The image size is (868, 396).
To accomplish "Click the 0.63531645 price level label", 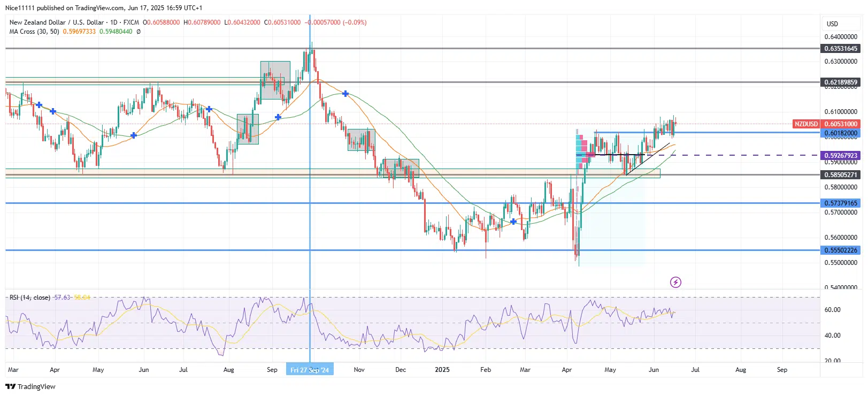I will (x=840, y=49).
